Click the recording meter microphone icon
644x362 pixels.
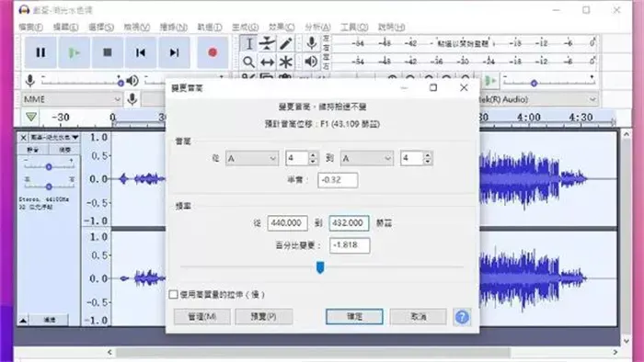pos(311,43)
